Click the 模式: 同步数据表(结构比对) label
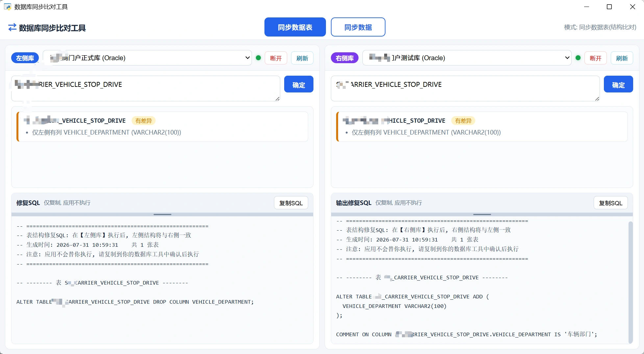This screenshot has width=644, height=354. tap(600, 27)
